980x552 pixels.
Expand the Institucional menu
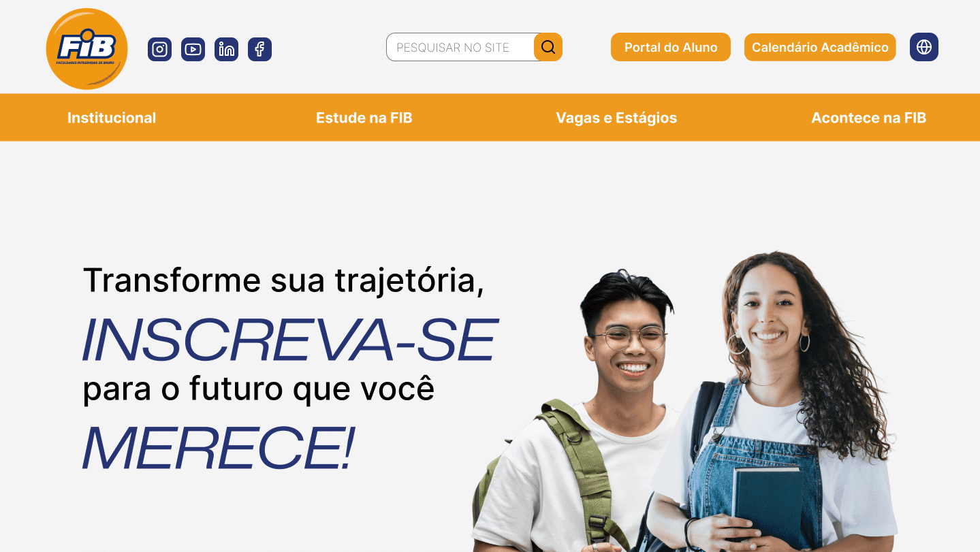coord(112,118)
